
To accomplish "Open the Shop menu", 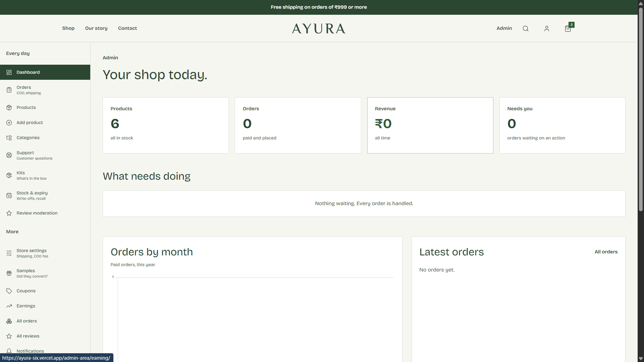I will pos(68,28).
